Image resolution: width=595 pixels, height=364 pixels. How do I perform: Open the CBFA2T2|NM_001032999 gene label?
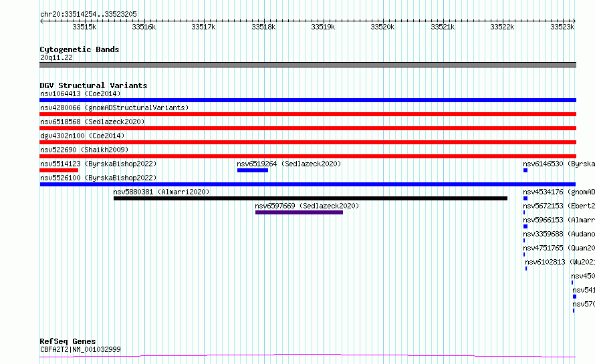(80, 349)
